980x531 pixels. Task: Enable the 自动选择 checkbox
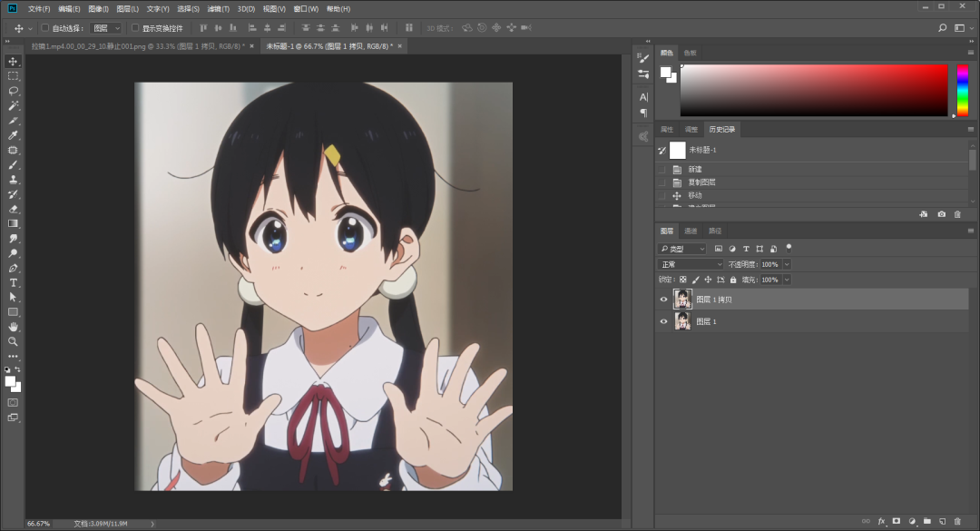click(x=45, y=27)
